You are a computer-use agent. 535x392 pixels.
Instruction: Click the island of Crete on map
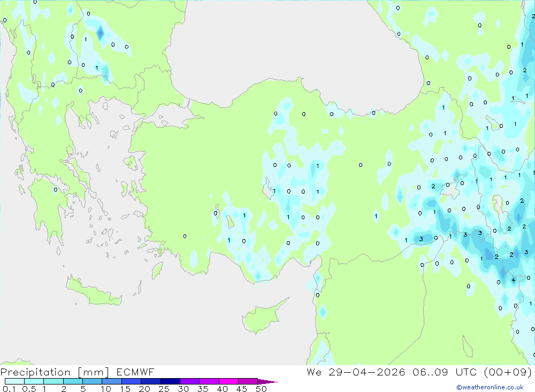tap(94, 291)
